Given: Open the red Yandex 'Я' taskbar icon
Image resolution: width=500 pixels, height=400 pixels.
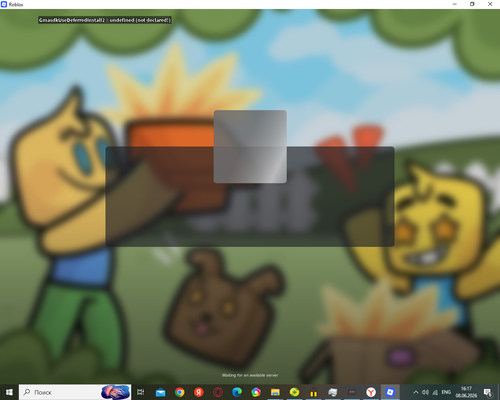Looking at the screenshot, I should click(199, 392).
